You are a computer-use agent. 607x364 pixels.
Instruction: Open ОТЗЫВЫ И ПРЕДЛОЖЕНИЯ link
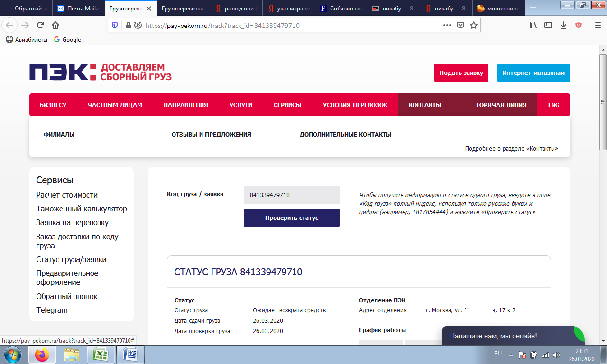(x=212, y=134)
